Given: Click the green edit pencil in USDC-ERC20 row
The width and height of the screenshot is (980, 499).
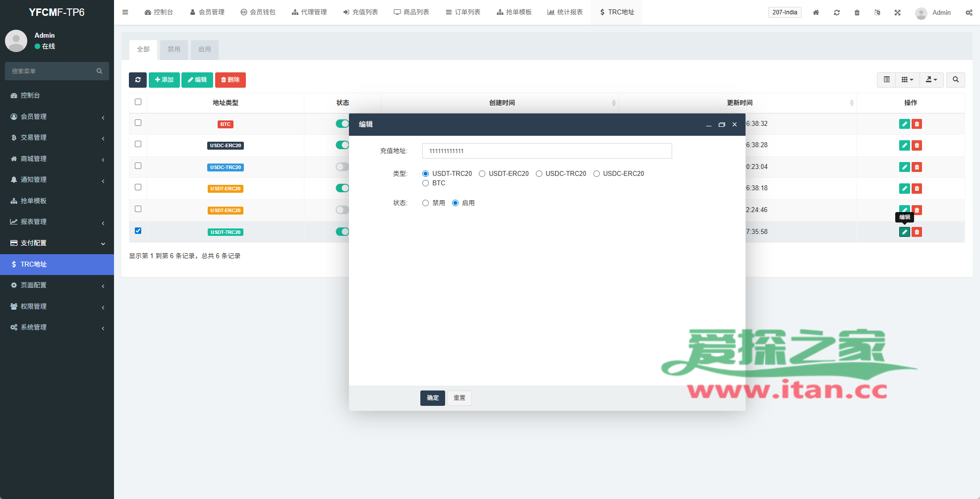Looking at the screenshot, I should [x=904, y=145].
